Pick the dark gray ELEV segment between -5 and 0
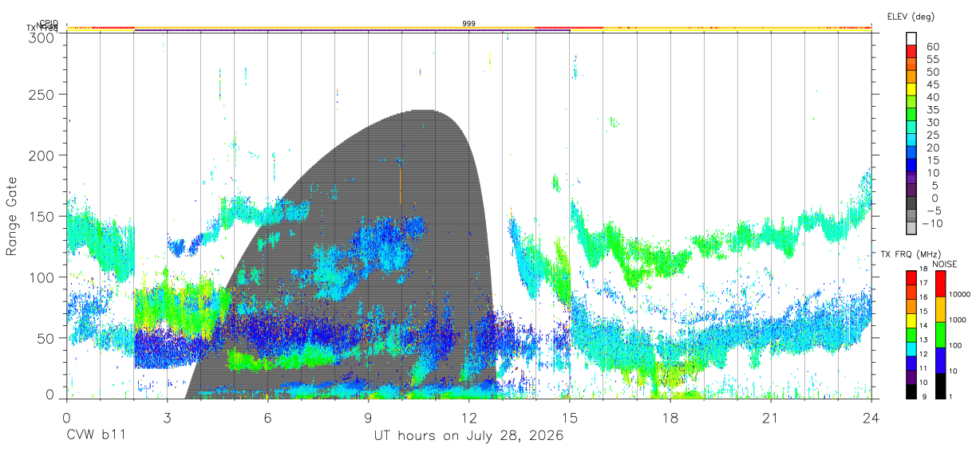Image resolution: width=980 pixels, height=452 pixels. (911, 203)
